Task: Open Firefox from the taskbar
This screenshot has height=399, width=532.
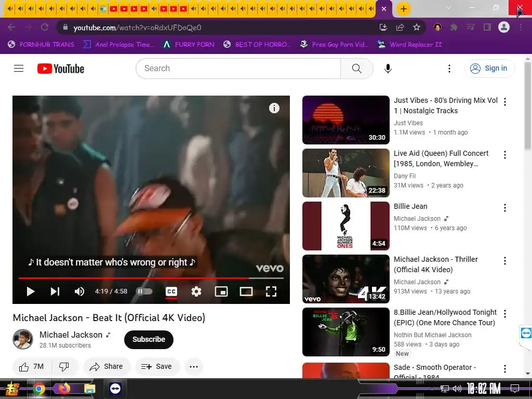Action: pyautogui.click(x=64, y=389)
